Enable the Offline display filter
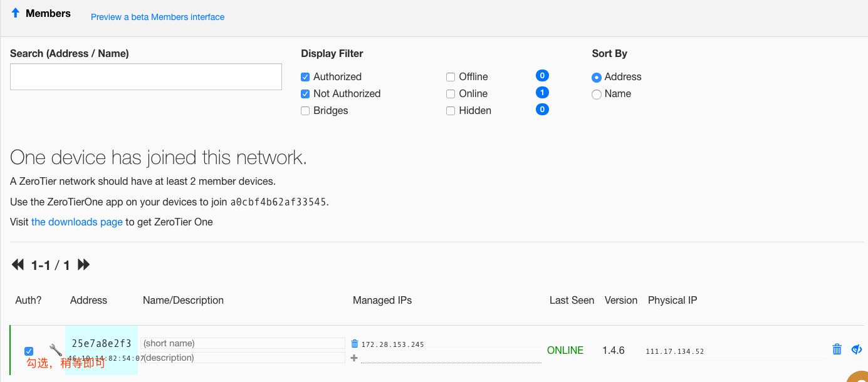 coord(451,77)
